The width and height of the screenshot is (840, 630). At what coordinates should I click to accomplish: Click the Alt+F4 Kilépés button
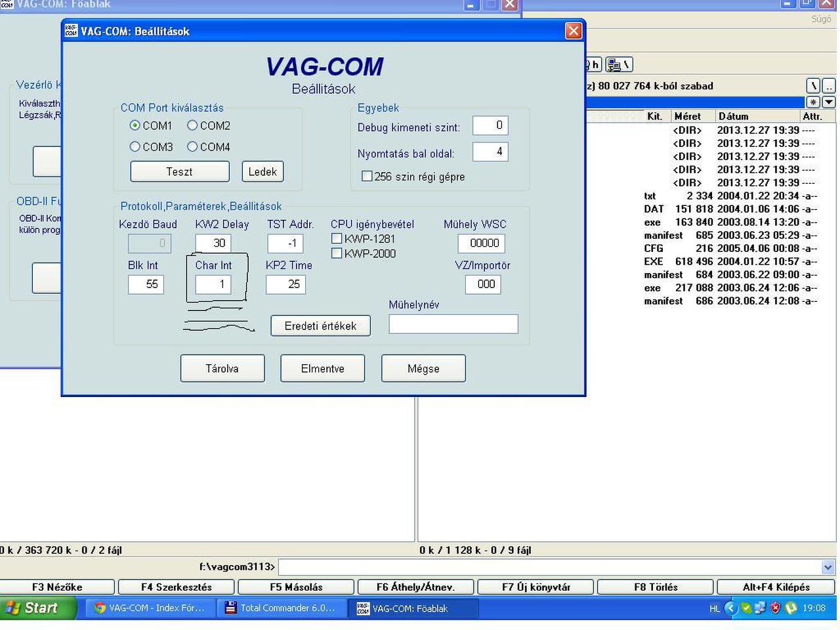point(776,587)
